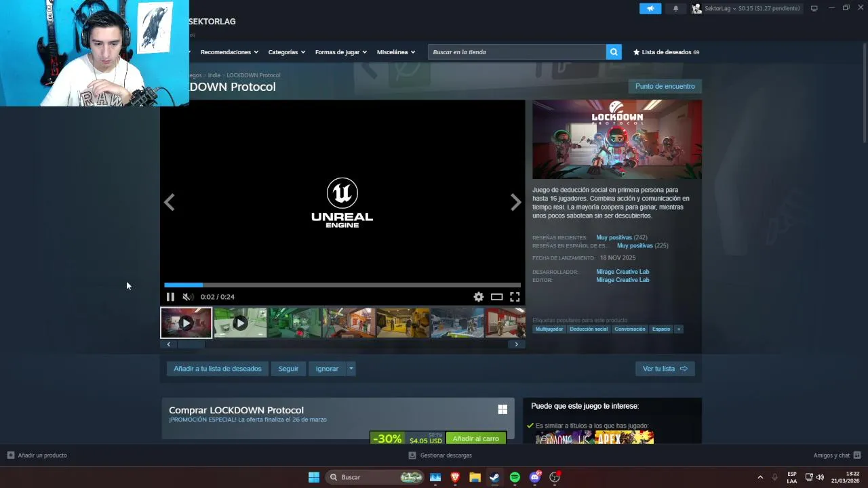
Task: Select the first trailer thumbnail
Action: (186, 323)
